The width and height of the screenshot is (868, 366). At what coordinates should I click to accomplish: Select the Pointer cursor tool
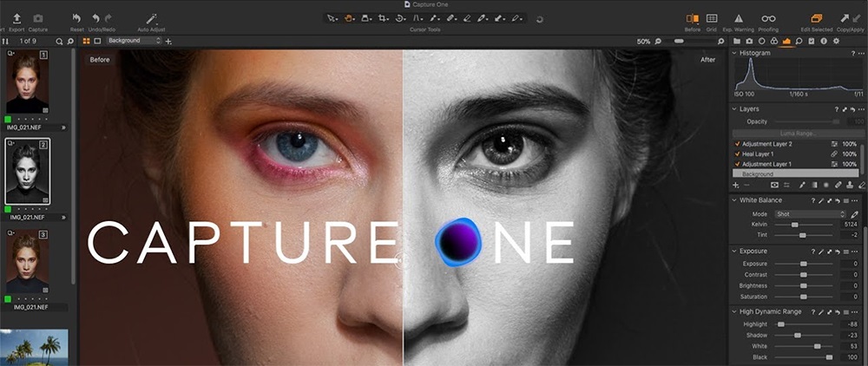pos(331,19)
